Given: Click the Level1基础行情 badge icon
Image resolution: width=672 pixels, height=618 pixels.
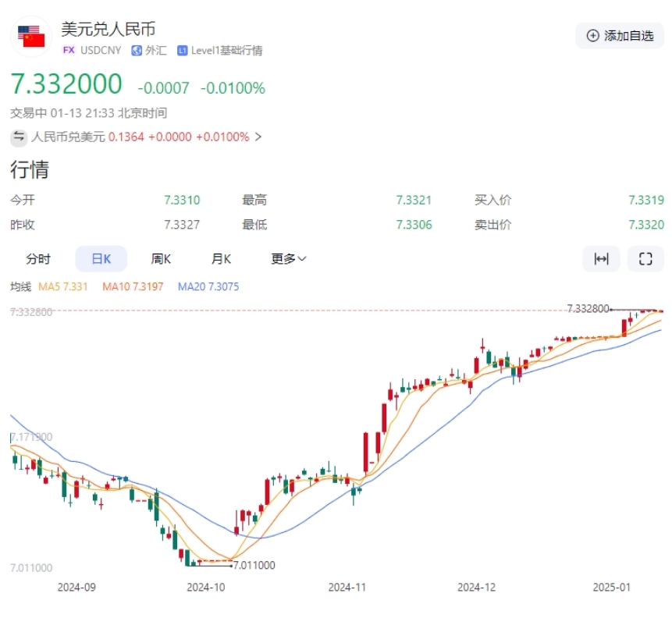Looking at the screenshot, I should tap(182, 51).
